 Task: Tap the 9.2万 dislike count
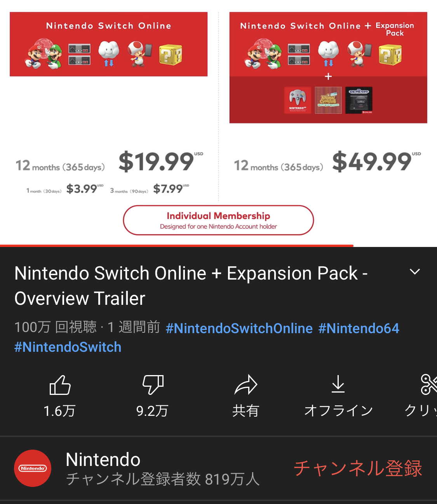tap(152, 411)
